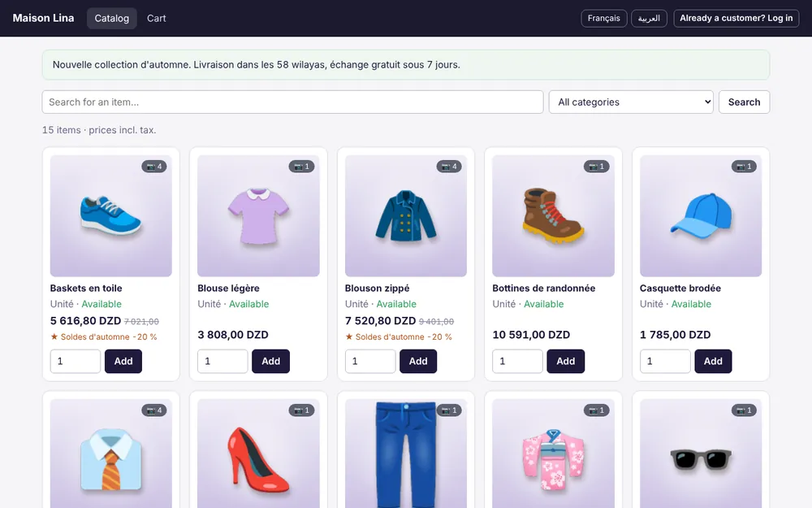Click the price 3 808,00 DZD
This screenshot has width=812, height=508.
pos(232,335)
